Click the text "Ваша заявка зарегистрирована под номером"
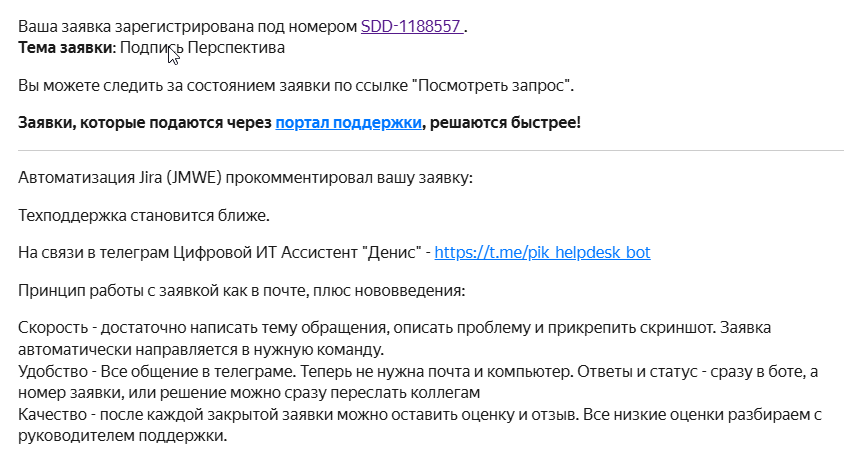844x464 pixels. click(x=180, y=27)
